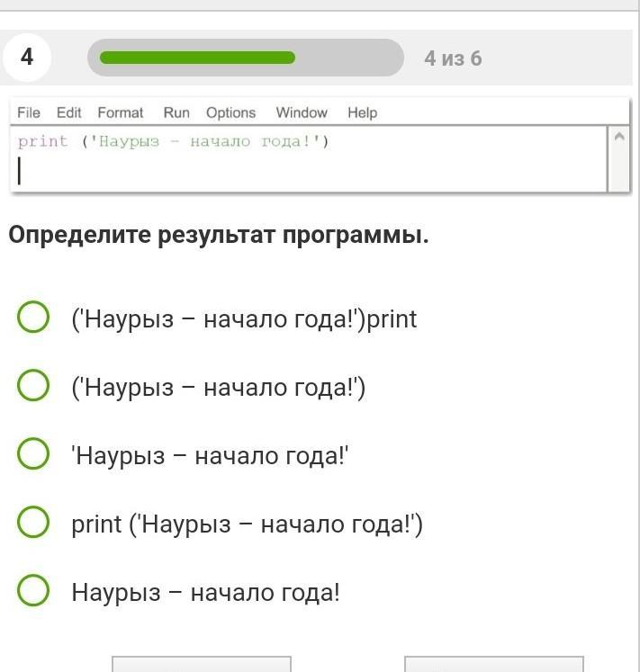This screenshot has width=640, height=672.
Task: Open the Help menu
Action: (x=363, y=112)
